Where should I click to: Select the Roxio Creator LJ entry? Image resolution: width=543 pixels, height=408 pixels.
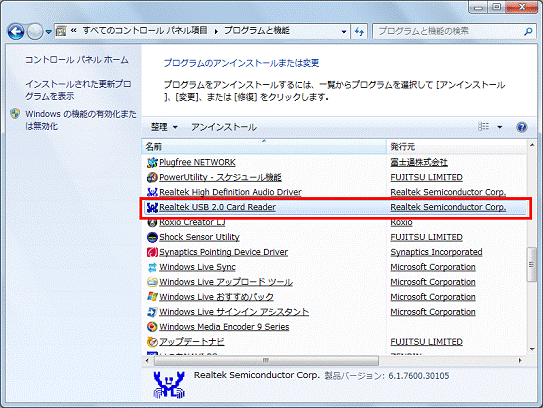pos(192,222)
